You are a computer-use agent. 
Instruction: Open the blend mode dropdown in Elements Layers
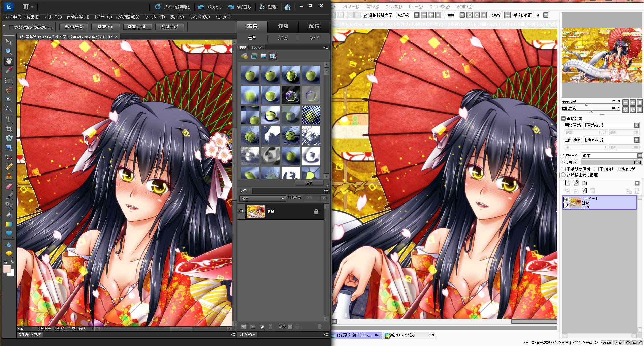coord(262,198)
